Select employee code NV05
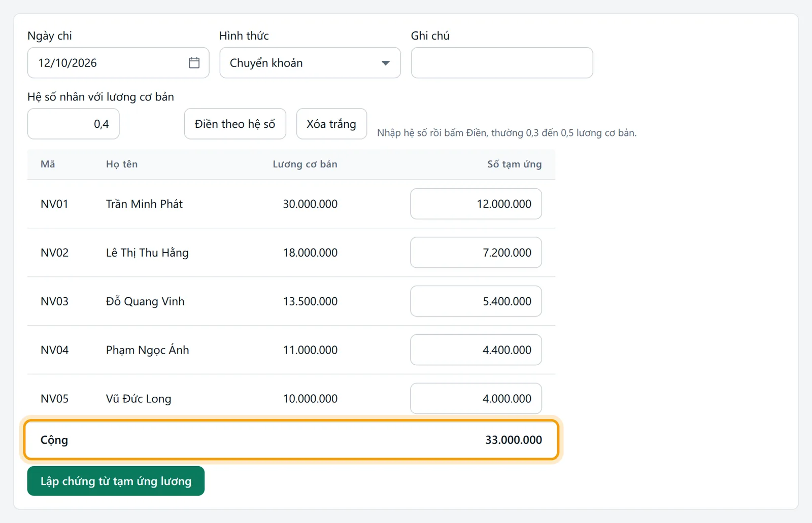This screenshot has height=523, width=812. pos(54,399)
